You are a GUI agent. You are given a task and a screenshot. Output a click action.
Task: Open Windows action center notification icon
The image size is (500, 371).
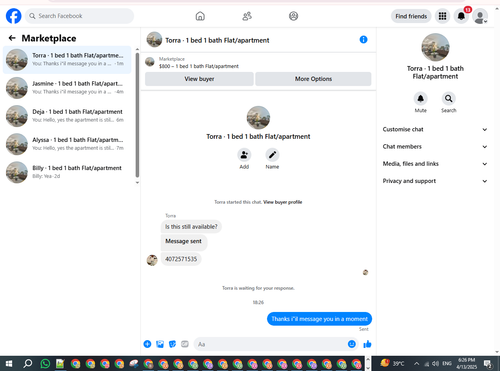(x=488, y=364)
